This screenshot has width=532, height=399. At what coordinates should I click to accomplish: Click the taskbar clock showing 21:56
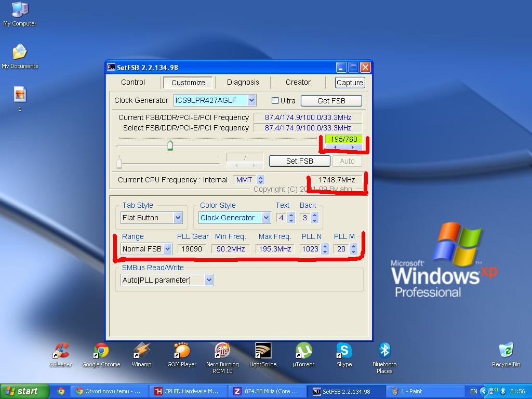[x=517, y=391]
